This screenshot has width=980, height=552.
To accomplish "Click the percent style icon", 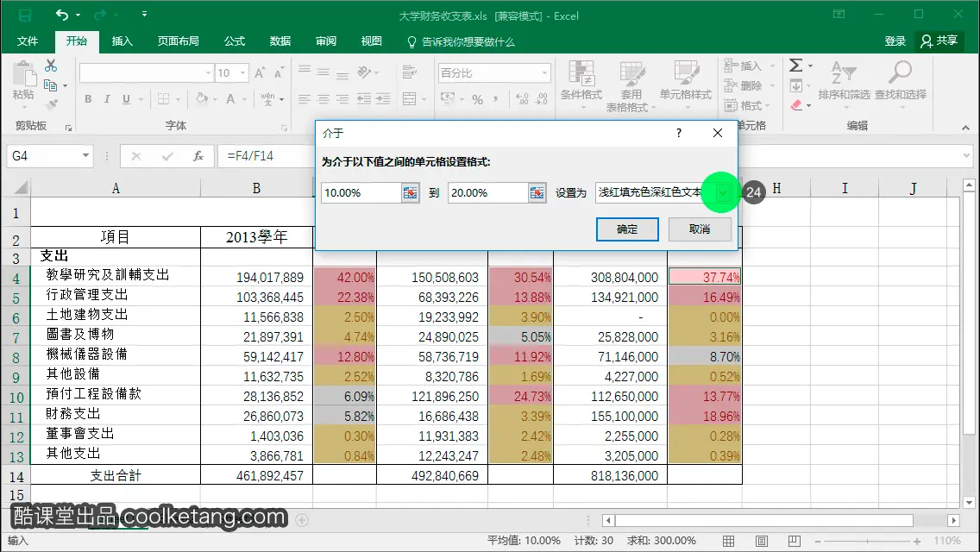I will (478, 99).
